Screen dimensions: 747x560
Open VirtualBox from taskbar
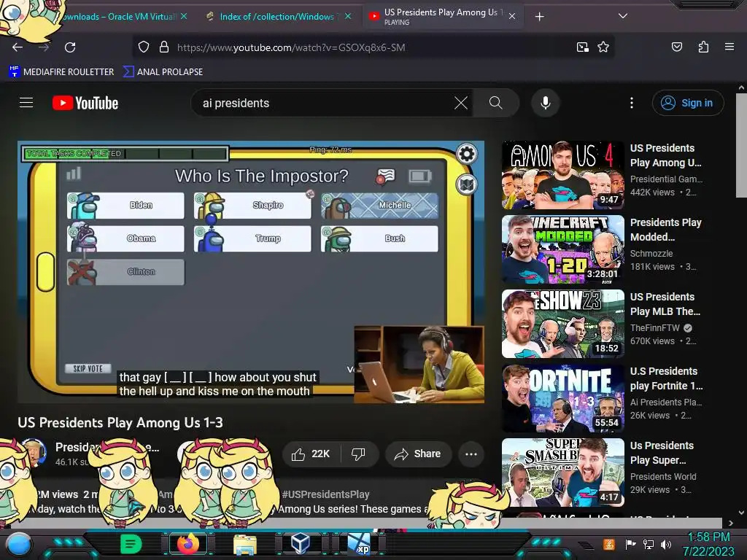click(301, 544)
